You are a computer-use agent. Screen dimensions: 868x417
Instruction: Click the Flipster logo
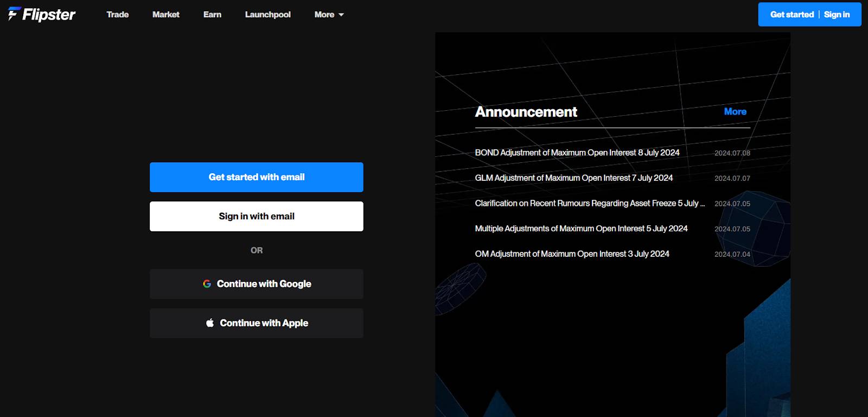[42, 14]
